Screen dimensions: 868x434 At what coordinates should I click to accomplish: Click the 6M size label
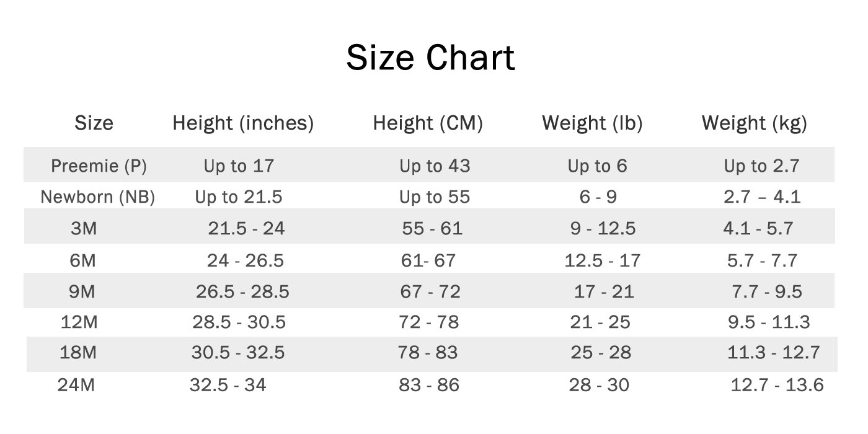point(83,260)
